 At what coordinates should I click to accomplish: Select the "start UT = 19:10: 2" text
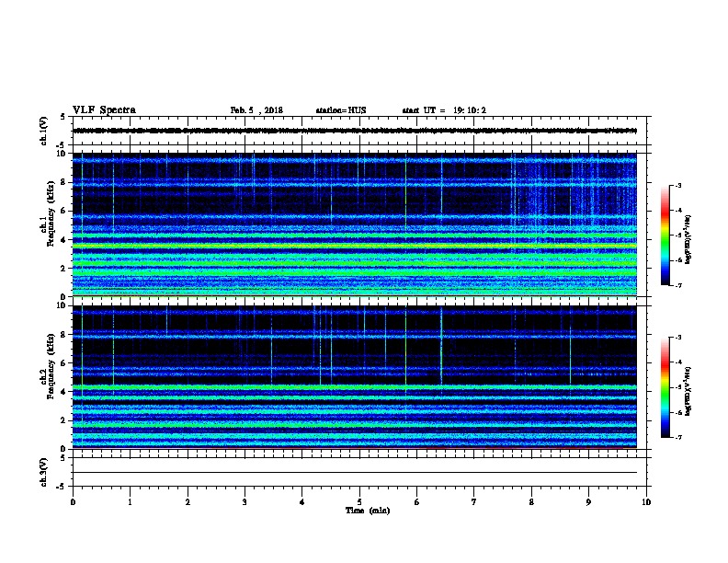444,110
